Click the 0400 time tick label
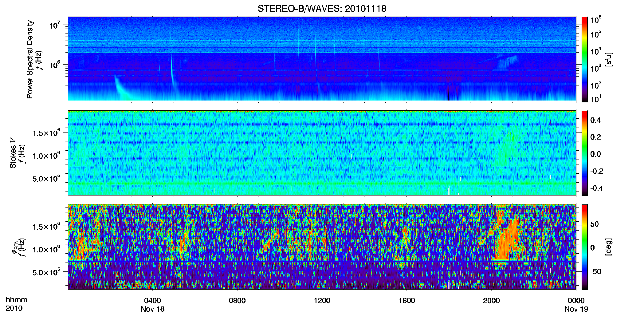Screen dimensions: 644x332 point(152,301)
